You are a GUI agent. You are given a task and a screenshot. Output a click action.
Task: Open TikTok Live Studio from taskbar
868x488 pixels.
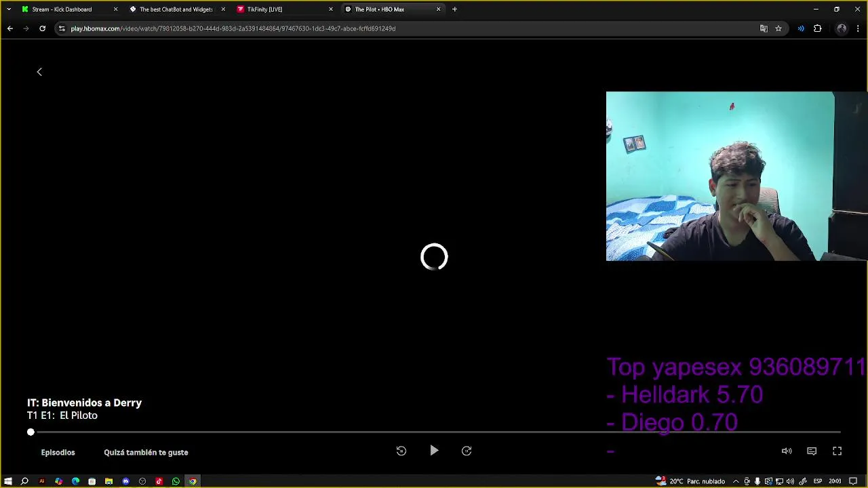[x=159, y=481]
